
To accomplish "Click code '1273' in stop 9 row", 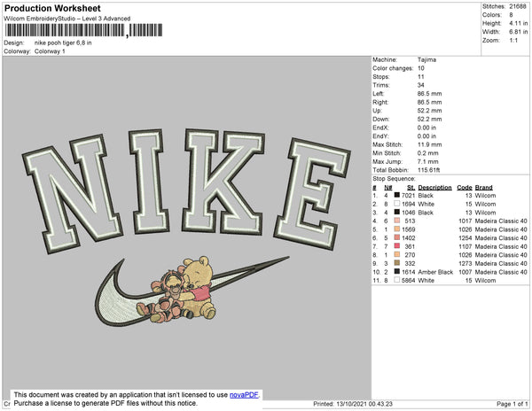I will tap(465, 264).
